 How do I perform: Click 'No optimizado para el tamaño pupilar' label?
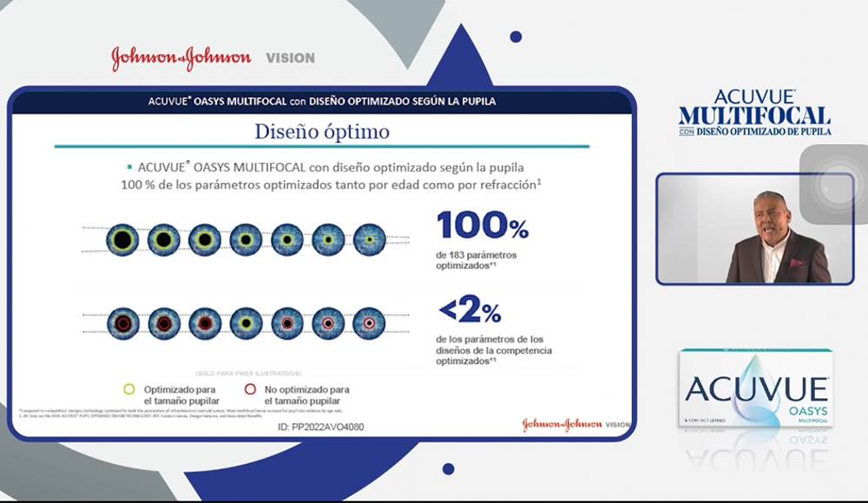click(x=307, y=395)
